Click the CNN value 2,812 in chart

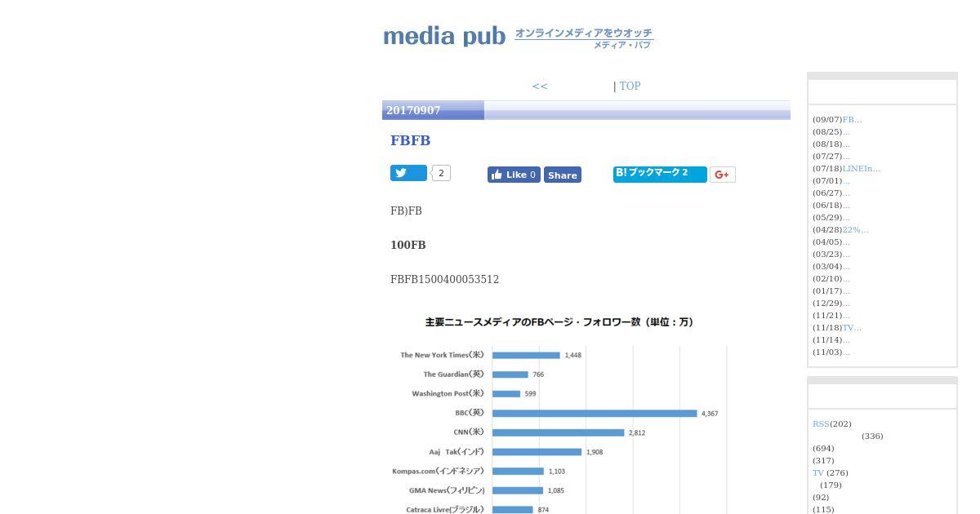637,432
